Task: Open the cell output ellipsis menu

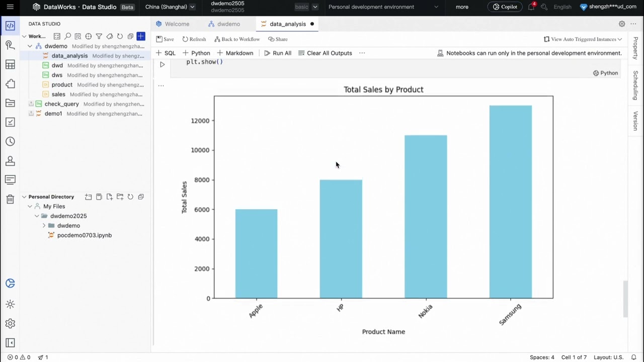Action: [x=161, y=85]
